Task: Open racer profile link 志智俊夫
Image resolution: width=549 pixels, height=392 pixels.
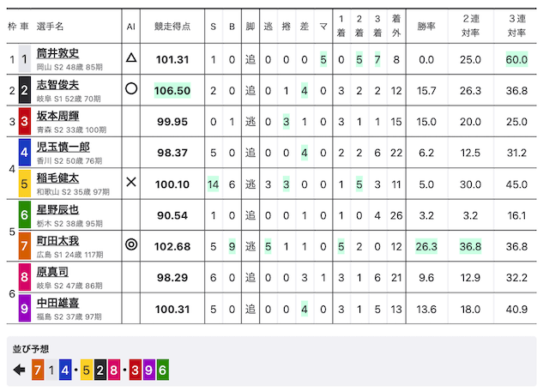Action: pyautogui.click(x=57, y=85)
